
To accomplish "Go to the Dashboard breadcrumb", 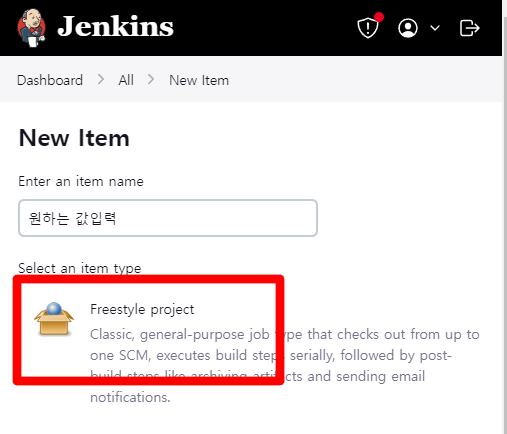I will pos(50,80).
